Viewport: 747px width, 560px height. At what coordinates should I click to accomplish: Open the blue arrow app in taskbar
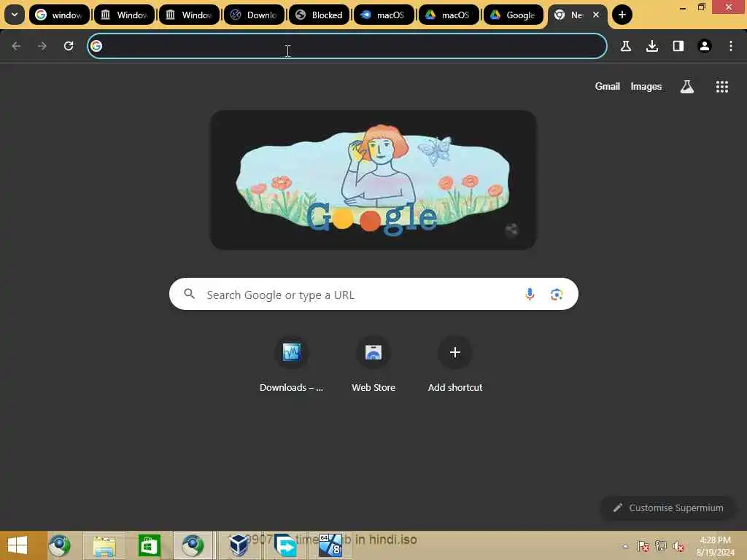pos(285,545)
